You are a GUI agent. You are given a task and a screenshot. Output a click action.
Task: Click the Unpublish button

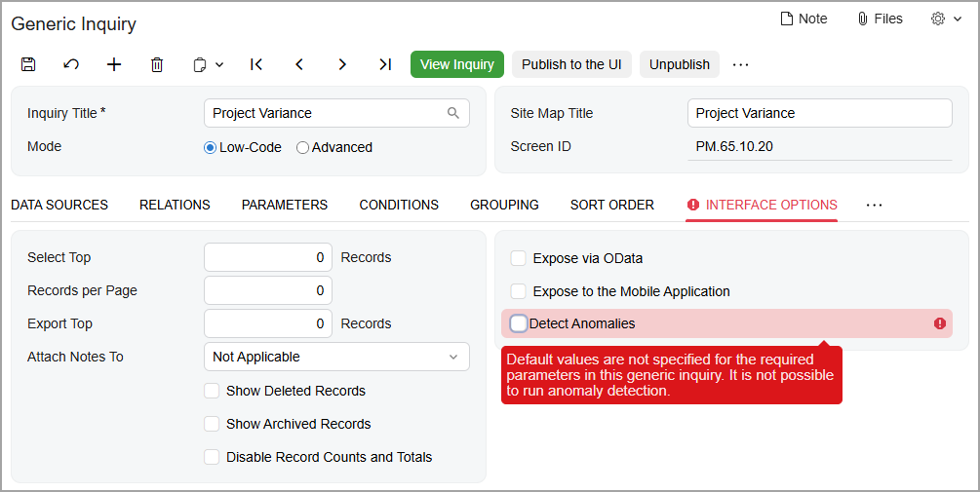[680, 64]
